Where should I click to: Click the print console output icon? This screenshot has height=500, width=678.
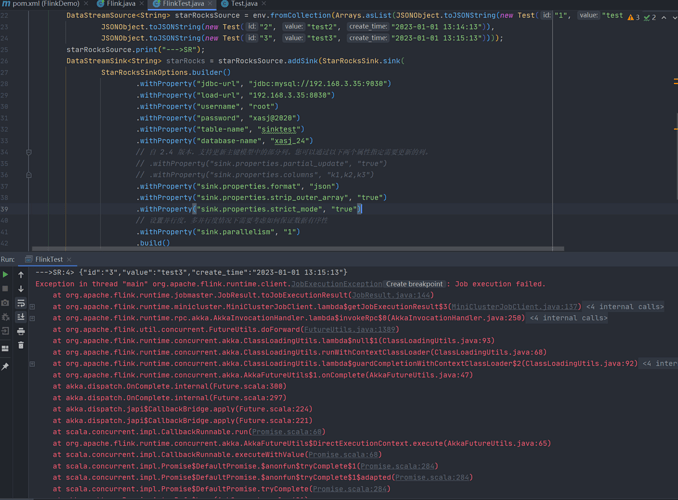pyautogui.click(x=21, y=331)
